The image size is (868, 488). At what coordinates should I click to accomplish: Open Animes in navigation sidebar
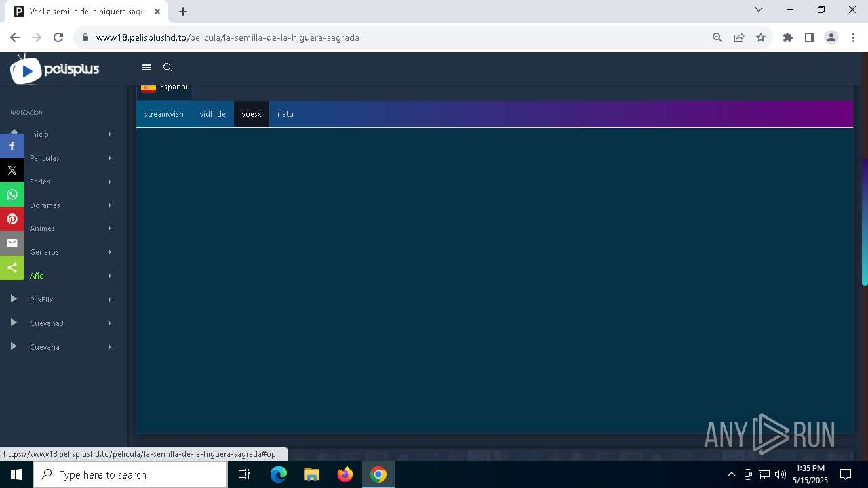tap(42, 228)
